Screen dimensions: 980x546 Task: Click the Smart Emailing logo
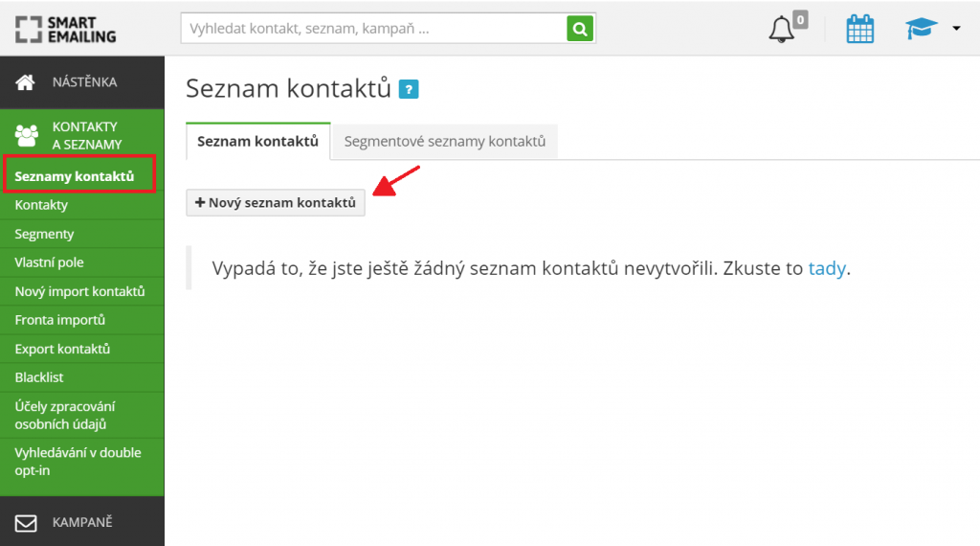(66, 29)
